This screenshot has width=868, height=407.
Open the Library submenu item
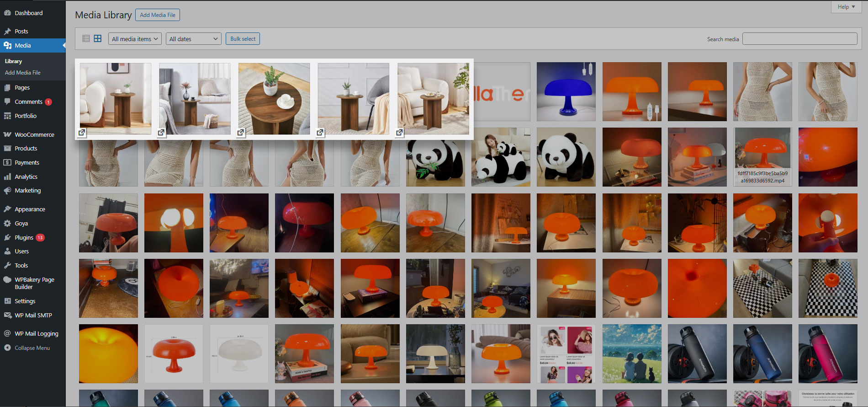pyautogui.click(x=13, y=61)
